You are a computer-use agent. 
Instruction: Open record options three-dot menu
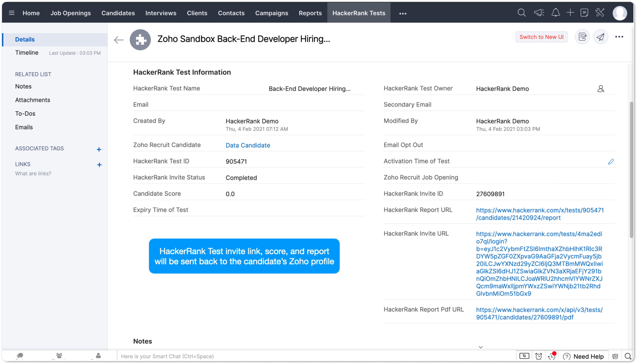click(x=619, y=37)
